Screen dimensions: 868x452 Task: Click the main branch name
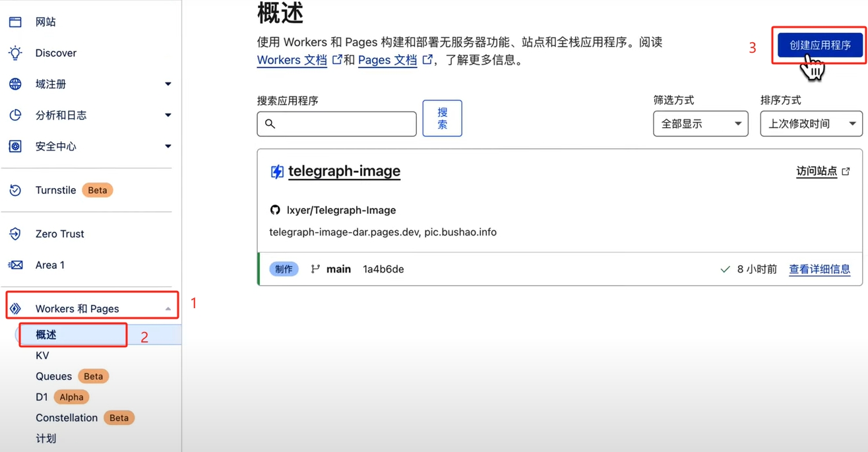click(x=338, y=269)
